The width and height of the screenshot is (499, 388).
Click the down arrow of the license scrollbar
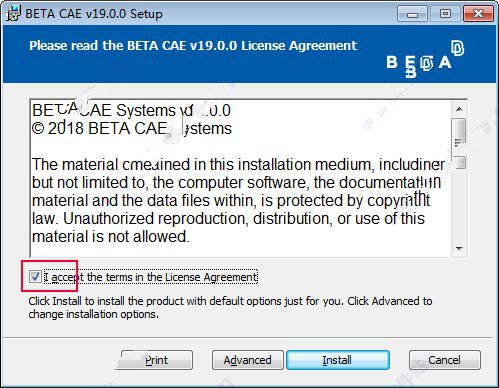pyautogui.click(x=459, y=248)
